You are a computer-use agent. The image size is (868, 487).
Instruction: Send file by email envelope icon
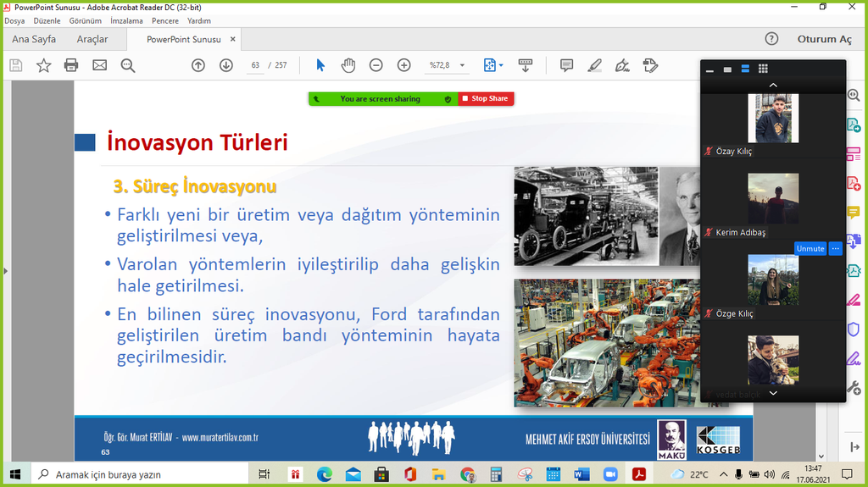100,65
